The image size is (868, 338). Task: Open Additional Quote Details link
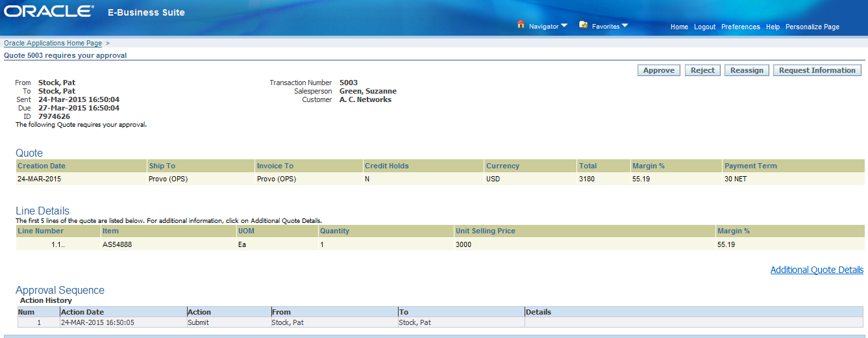pyautogui.click(x=817, y=270)
